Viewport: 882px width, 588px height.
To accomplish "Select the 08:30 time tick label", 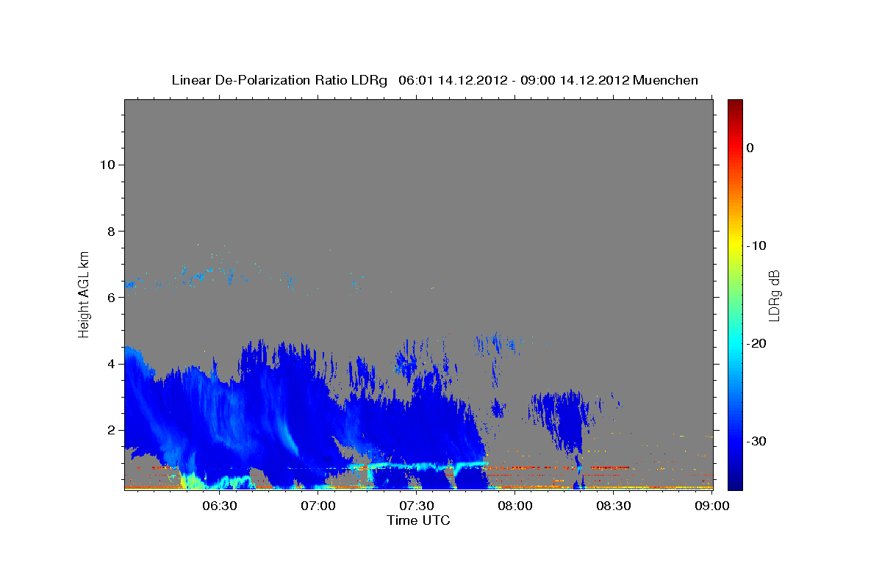I will click(614, 506).
